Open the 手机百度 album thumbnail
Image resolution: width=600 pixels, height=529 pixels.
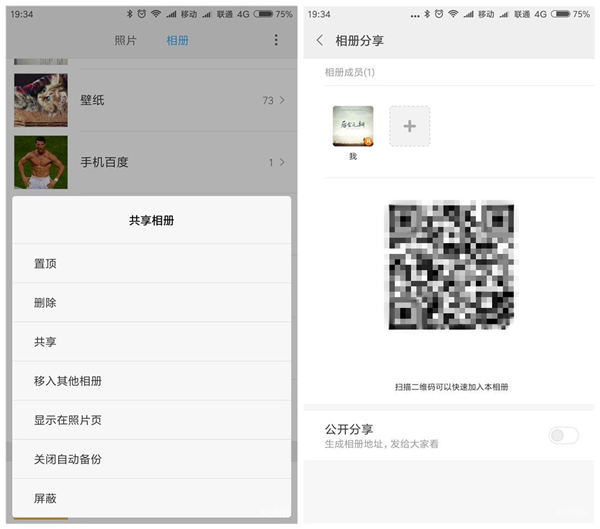(x=41, y=162)
